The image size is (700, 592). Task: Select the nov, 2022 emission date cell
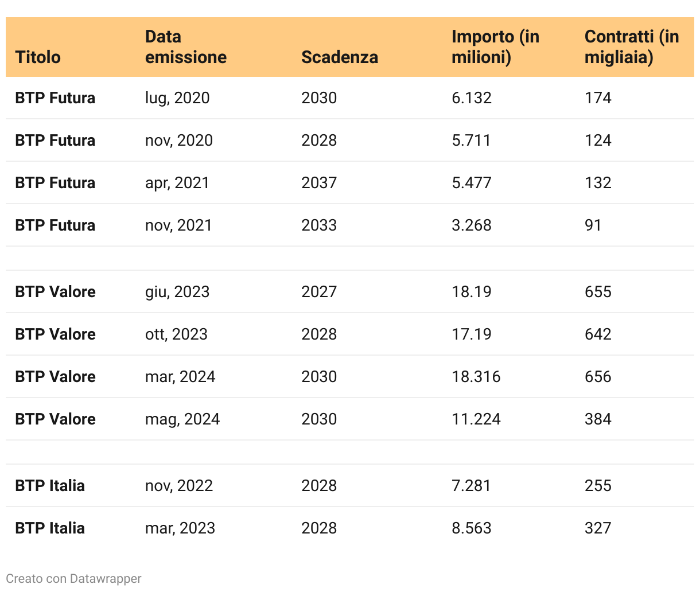[x=178, y=486]
